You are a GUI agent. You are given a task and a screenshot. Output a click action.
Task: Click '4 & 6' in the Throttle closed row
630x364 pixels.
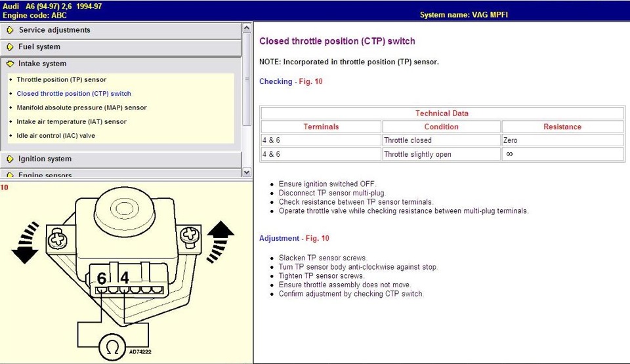click(x=321, y=140)
